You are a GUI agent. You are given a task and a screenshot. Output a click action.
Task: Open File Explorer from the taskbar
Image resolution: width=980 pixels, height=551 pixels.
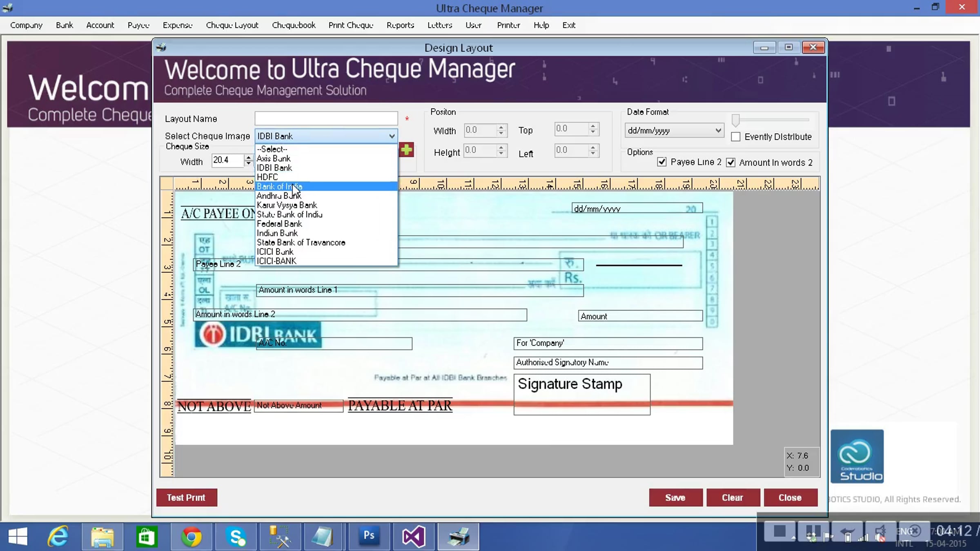[x=102, y=536]
